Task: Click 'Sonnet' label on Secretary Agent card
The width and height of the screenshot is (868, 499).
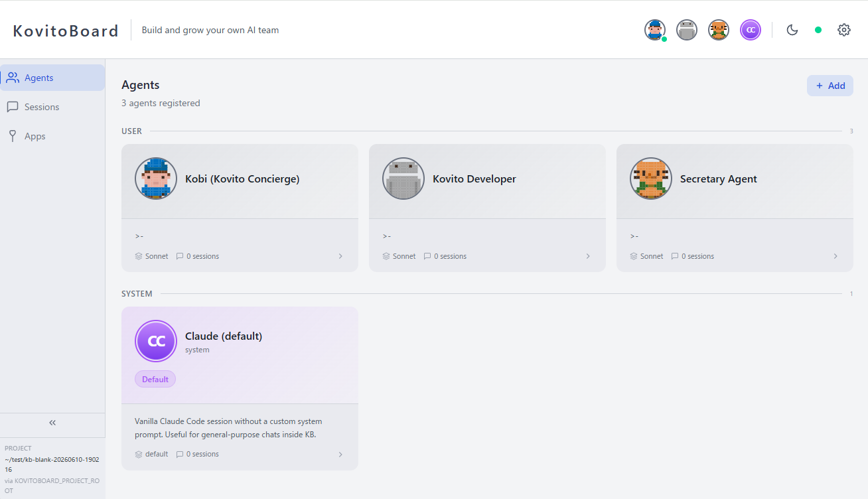Action: click(652, 256)
